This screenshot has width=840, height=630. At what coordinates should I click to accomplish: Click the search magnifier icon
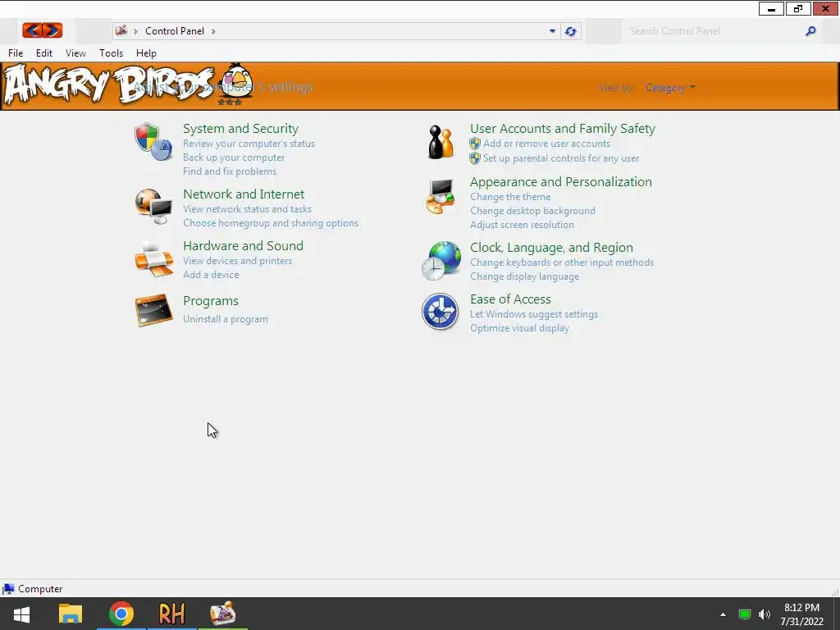810,31
